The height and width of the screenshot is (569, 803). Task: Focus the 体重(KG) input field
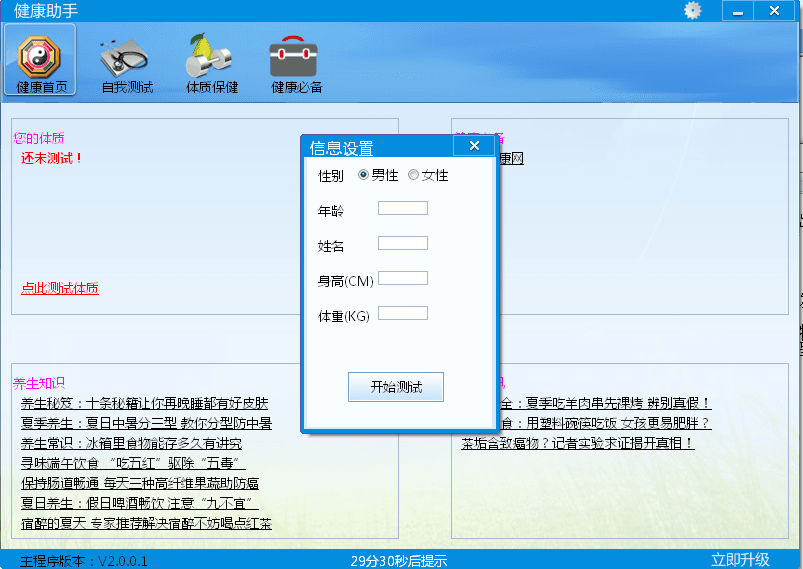pyautogui.click(x=403, y=313)
